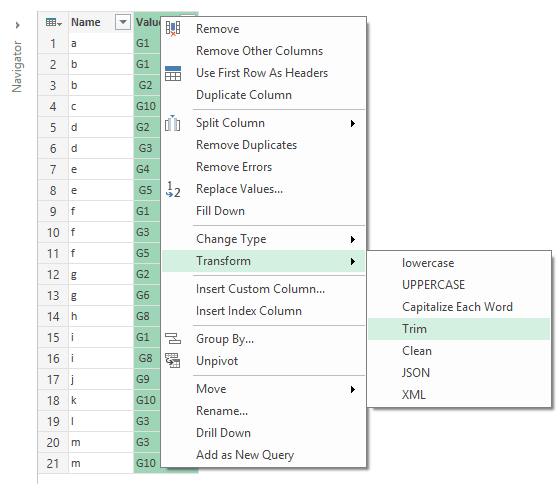Click the Split Column icon
This screenshot has width=560, height=484.
(x=172, y=123)
